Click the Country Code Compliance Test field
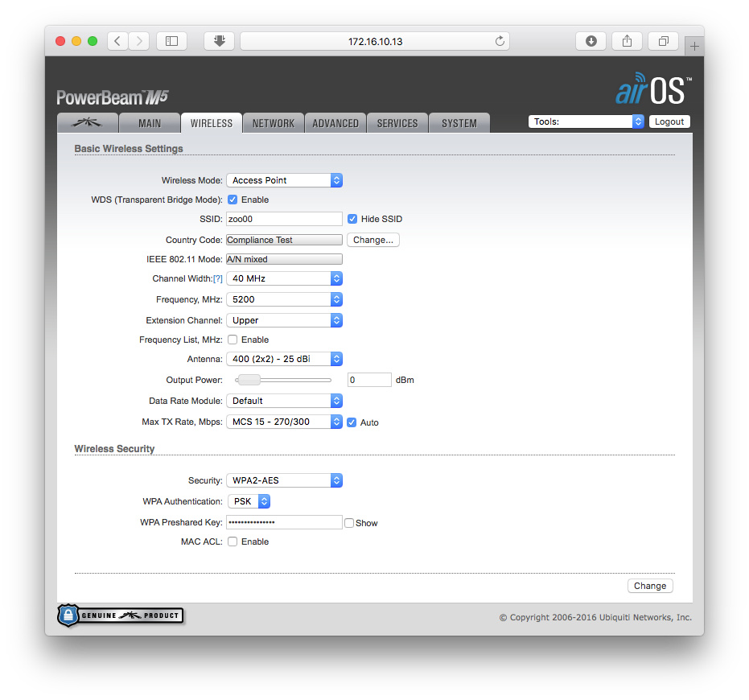749x700 pixels. [284, 240]
